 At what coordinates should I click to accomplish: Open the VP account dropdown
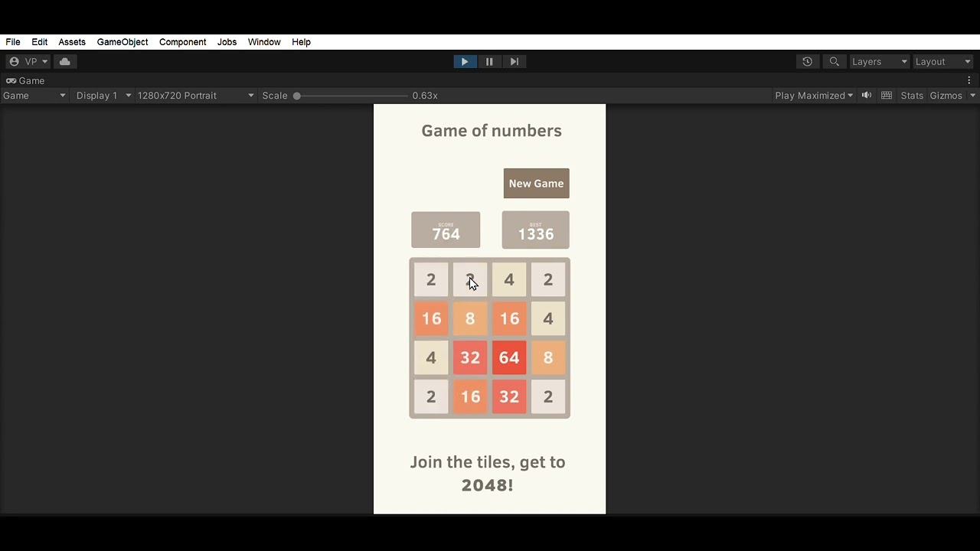(x=28, y=61)
